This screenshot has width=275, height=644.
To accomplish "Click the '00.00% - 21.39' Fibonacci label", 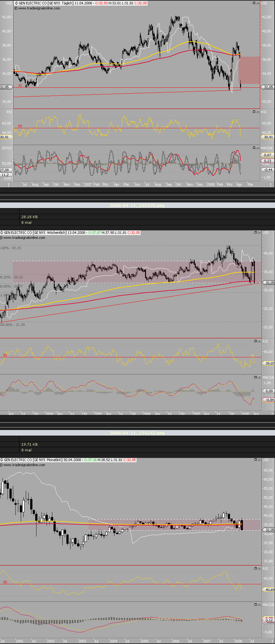I will click(13, 325).
